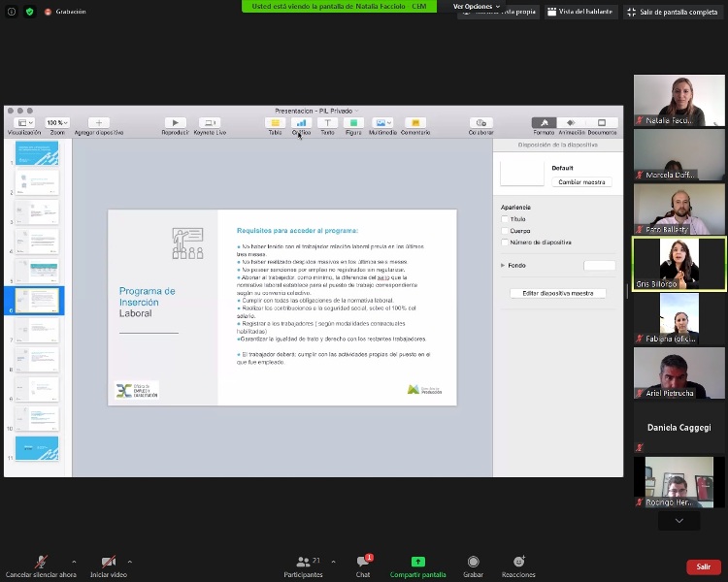Toggle the Título checkbox
The height and width of the screenshot is (582, 728).
505,219
